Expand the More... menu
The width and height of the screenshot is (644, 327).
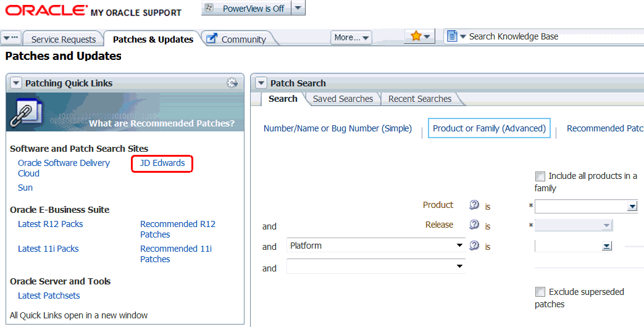click(x=351, y=38)
